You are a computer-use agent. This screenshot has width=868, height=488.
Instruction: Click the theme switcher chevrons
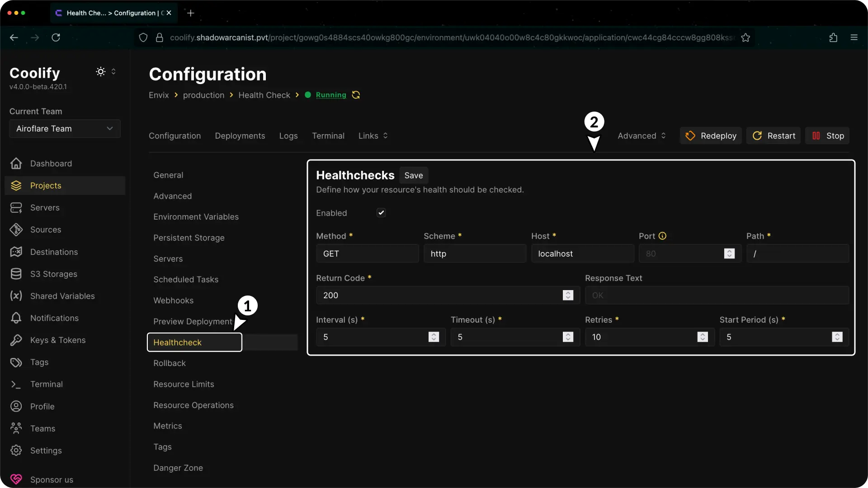coord(113,71)
